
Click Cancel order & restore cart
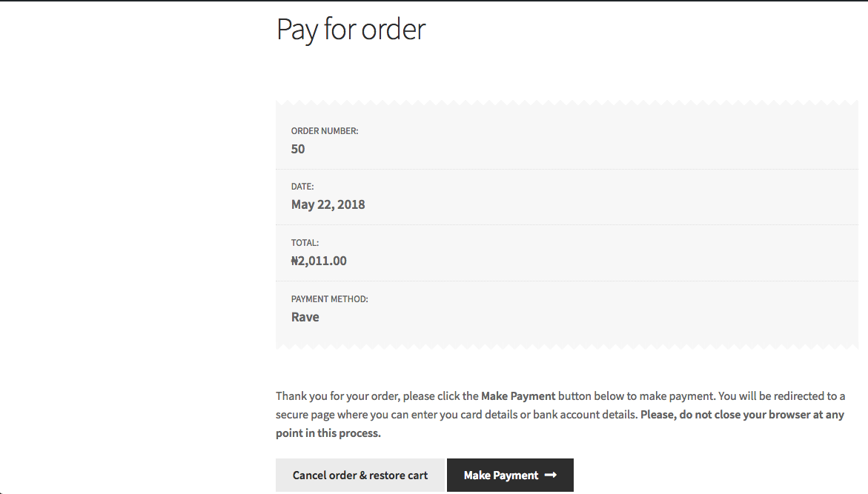[x=360, y=475]
